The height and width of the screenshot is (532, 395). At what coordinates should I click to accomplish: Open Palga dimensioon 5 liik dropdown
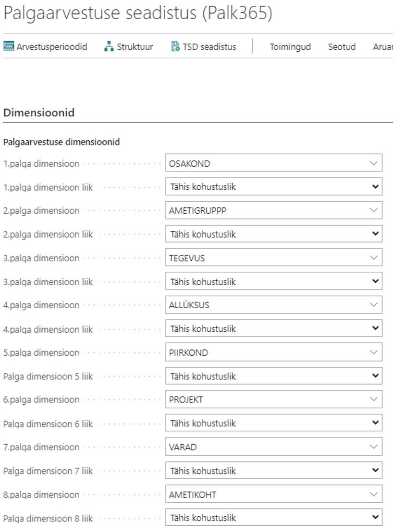(x=274, y=375)
